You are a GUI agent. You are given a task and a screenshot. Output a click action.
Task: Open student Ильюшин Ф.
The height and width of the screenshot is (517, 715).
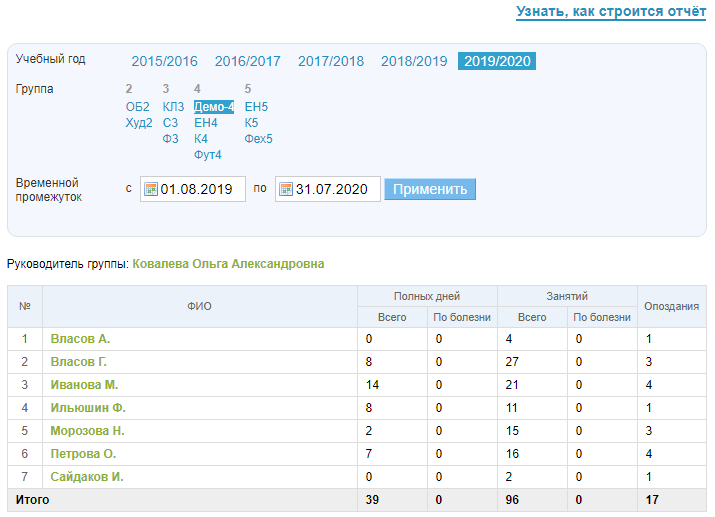click(88, 408)
